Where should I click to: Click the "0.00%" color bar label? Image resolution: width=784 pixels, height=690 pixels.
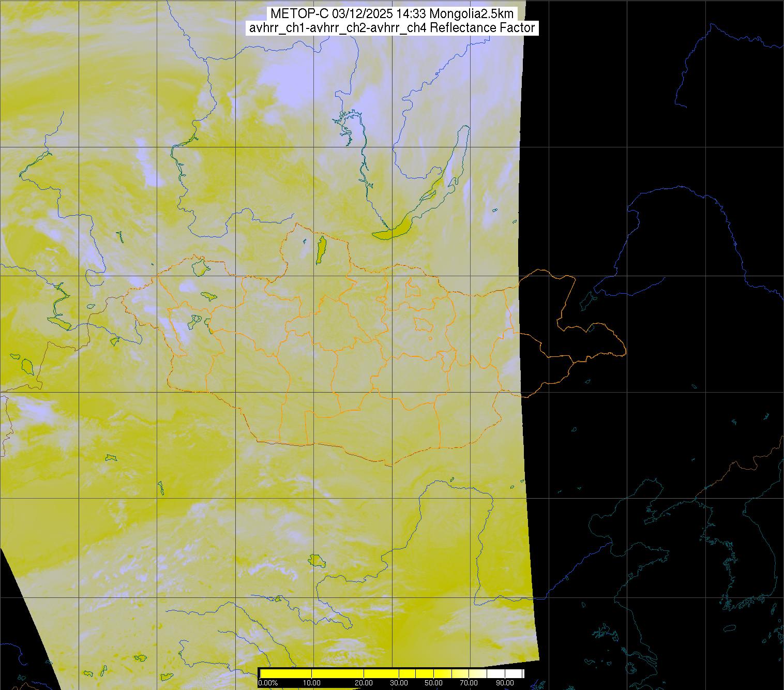(x=268, y=683)
